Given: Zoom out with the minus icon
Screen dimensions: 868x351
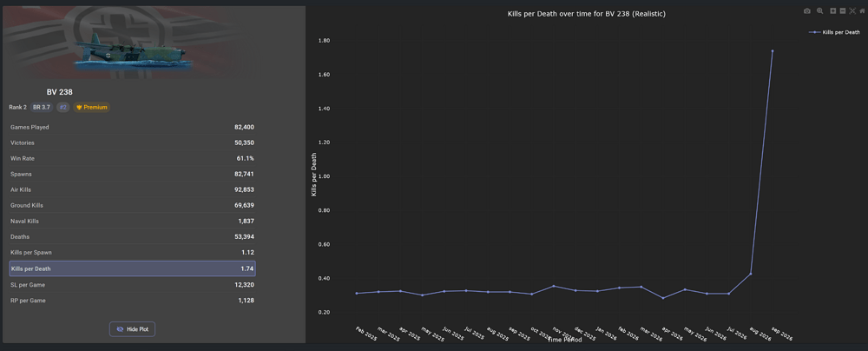Looking at the screenshot, I should tap(843, 11).
